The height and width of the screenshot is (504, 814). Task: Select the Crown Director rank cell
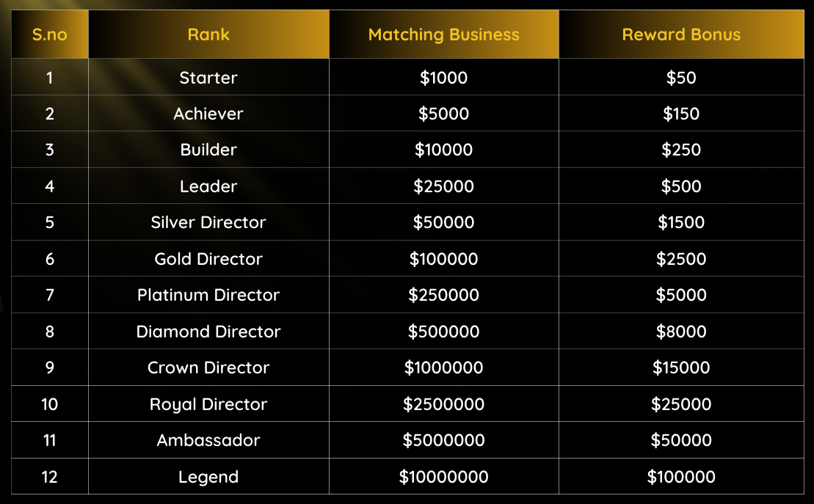tap(208, 368)
